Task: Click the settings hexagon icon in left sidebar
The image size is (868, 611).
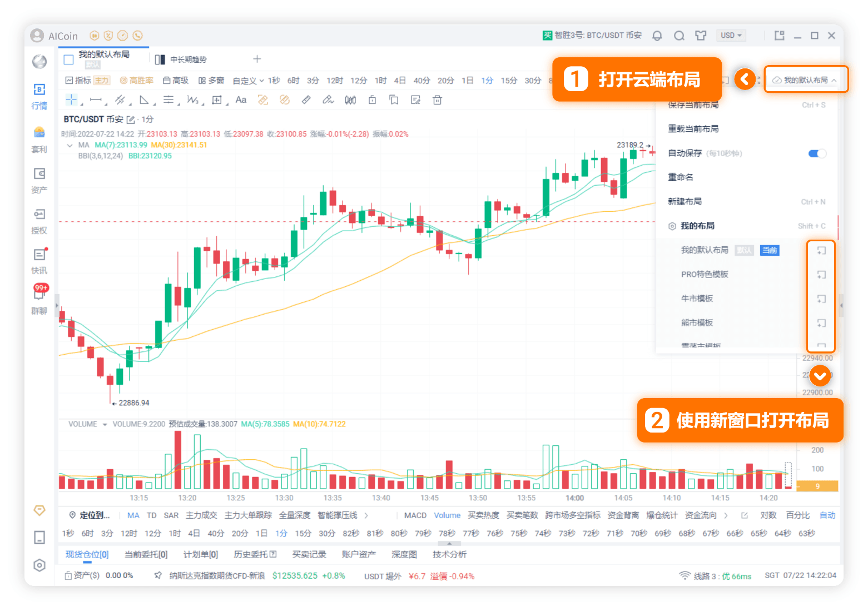Action: (x=39, y=565)
